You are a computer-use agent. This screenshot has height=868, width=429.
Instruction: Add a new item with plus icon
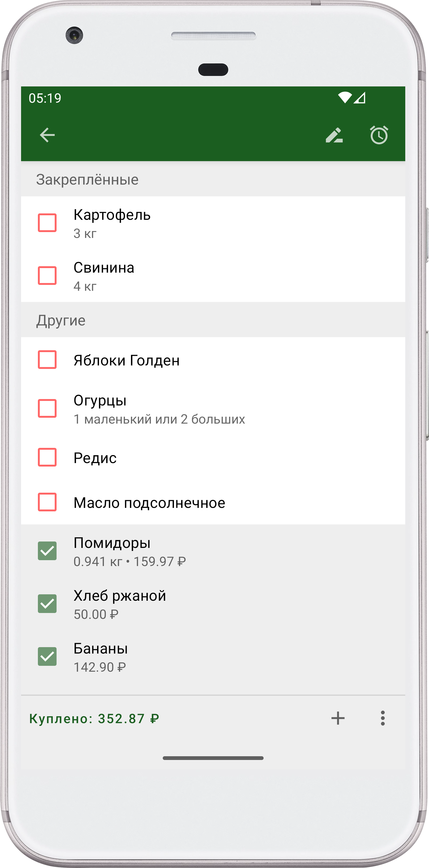(x=338, y=718)
